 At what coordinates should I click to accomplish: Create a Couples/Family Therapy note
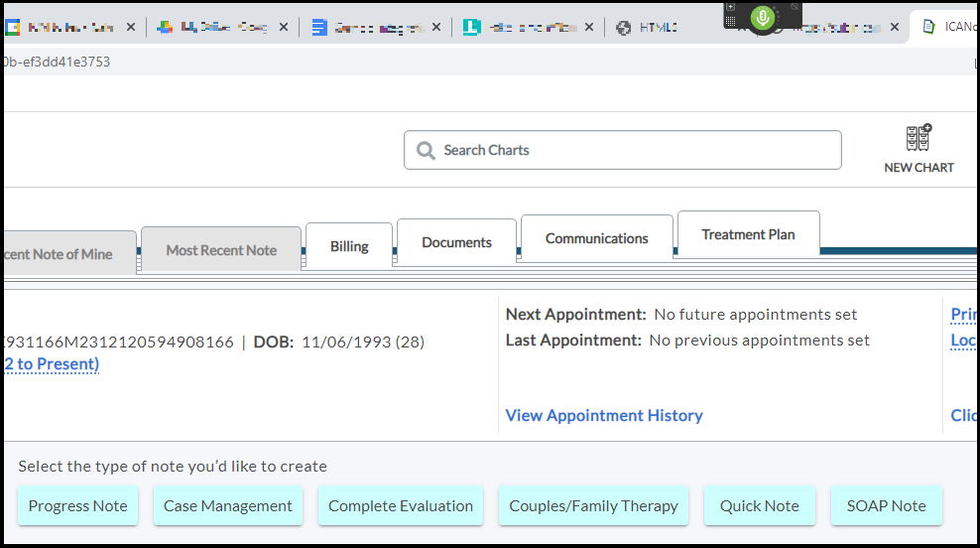[594, 505]
